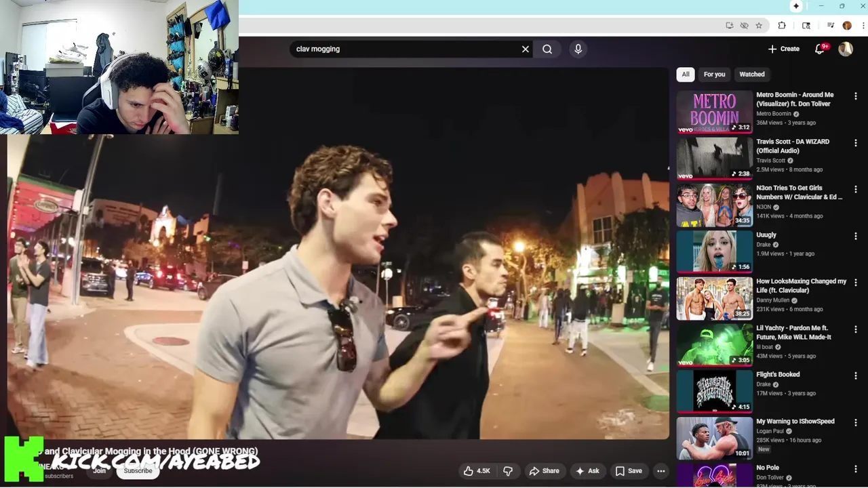Open the YouTube account avatar menu
Viewport: 868px width, 488px height.
[x=846, y=49]
